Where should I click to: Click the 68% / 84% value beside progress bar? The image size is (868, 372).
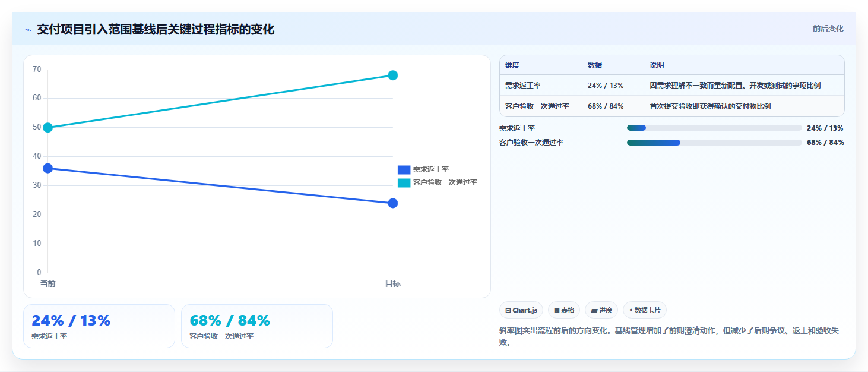[825, 143]
